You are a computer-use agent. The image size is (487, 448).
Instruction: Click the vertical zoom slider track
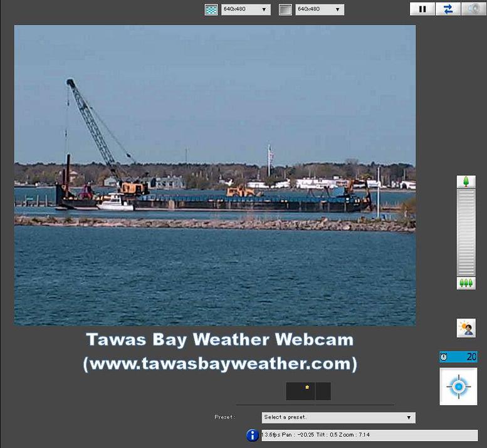(x=466, y=232)
